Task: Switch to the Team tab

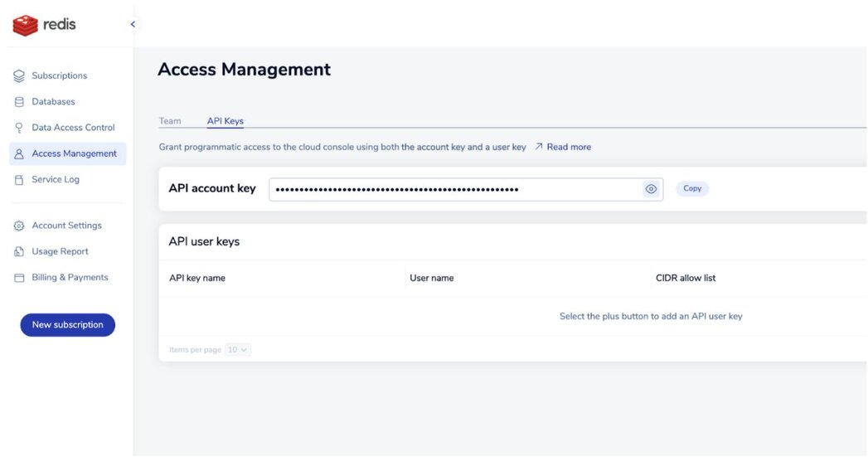Action: tap(170, 121)
